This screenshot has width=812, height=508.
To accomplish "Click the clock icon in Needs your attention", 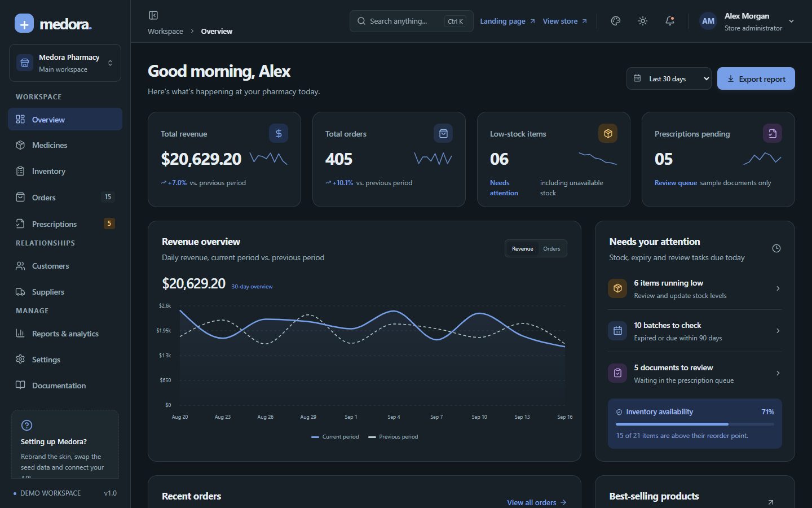I will click(x=776, y=248).
